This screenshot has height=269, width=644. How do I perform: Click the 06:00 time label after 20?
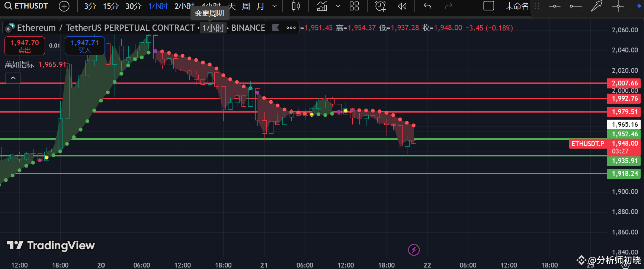pos(142,265)
